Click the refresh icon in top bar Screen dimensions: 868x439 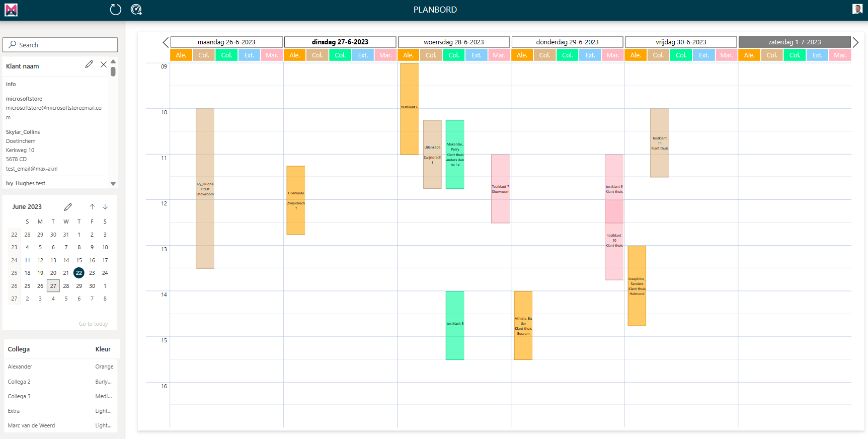coord(116,10)
